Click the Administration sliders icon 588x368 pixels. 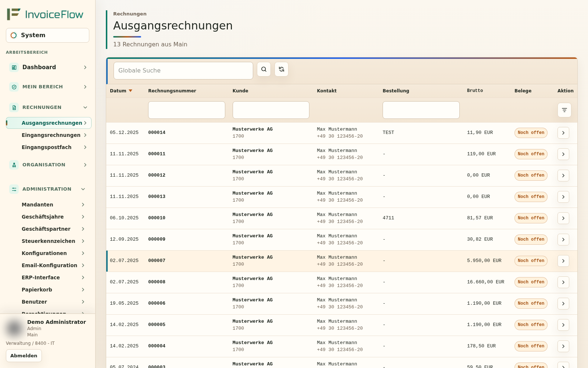click(14, 189)
